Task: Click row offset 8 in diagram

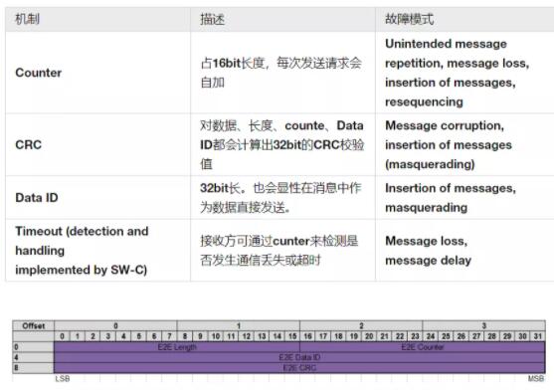Action: pyautogui.click(x=33, y=368)
